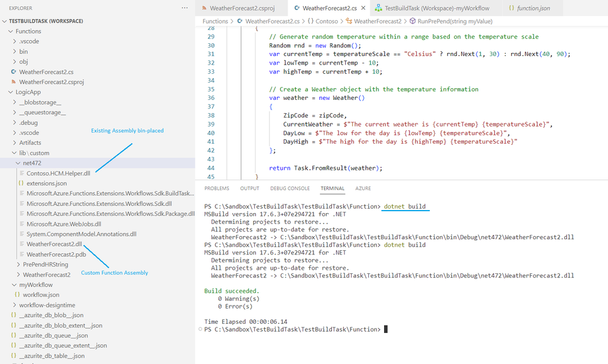The height and width of the screenshot is (364, 608).
Task: Open System.ComponentModel.Annotations.dll file
Action: point(82,234)
